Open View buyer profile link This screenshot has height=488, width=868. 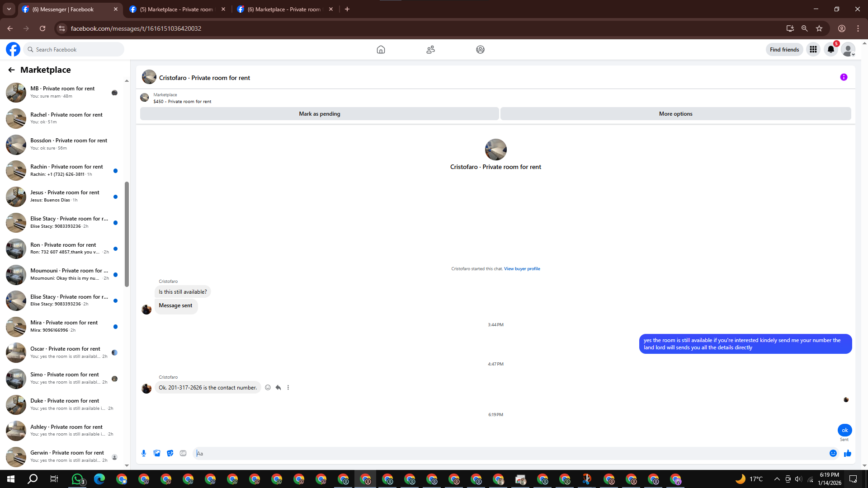pyautogui.click(x=522, y=268)
